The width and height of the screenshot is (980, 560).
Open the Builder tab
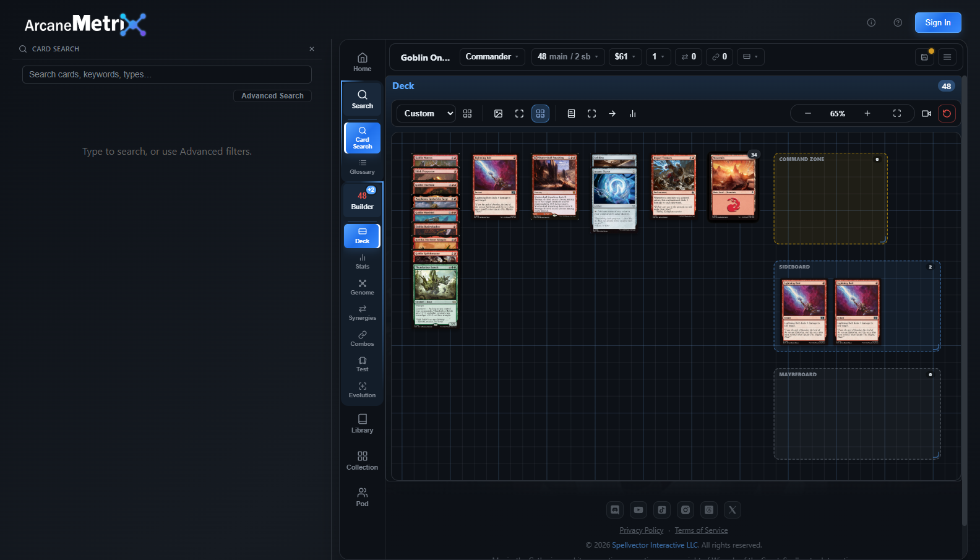(362, 200)
